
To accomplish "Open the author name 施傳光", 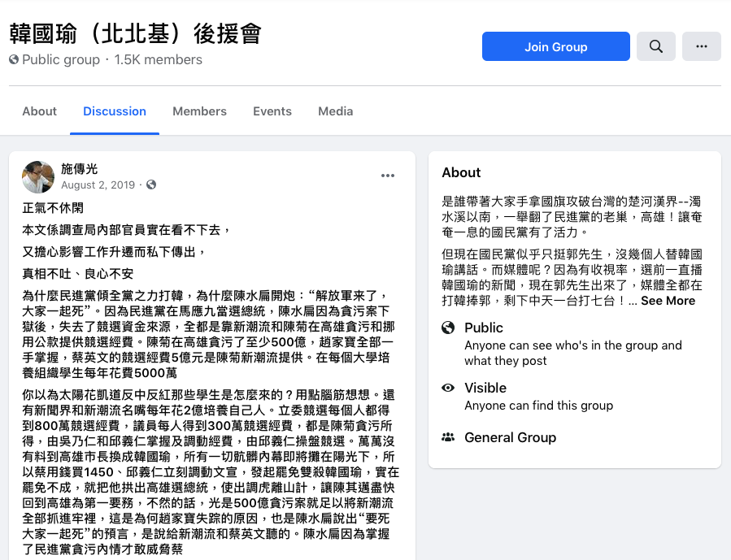I will point(79,169).
